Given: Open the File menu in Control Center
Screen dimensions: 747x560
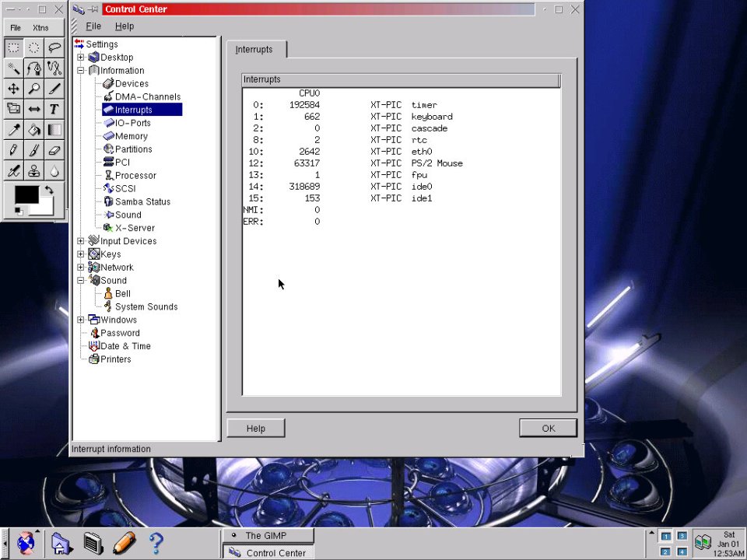Looking at the screenshot, I should click(93, 26).
